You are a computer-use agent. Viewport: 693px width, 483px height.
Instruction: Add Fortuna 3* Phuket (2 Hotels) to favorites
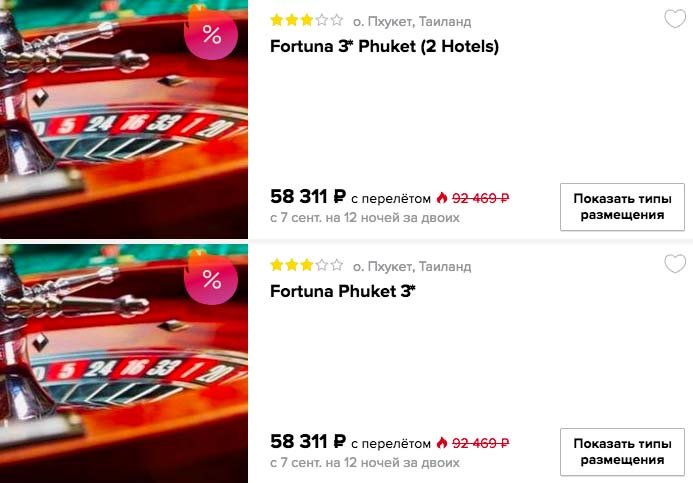coord(675,19)
